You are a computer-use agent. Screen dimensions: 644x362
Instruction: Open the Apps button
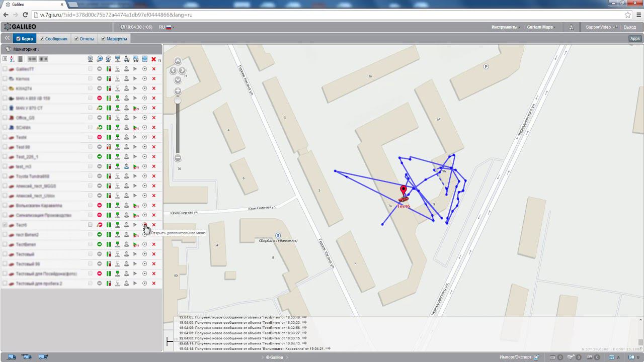click(x=635, y=39)
